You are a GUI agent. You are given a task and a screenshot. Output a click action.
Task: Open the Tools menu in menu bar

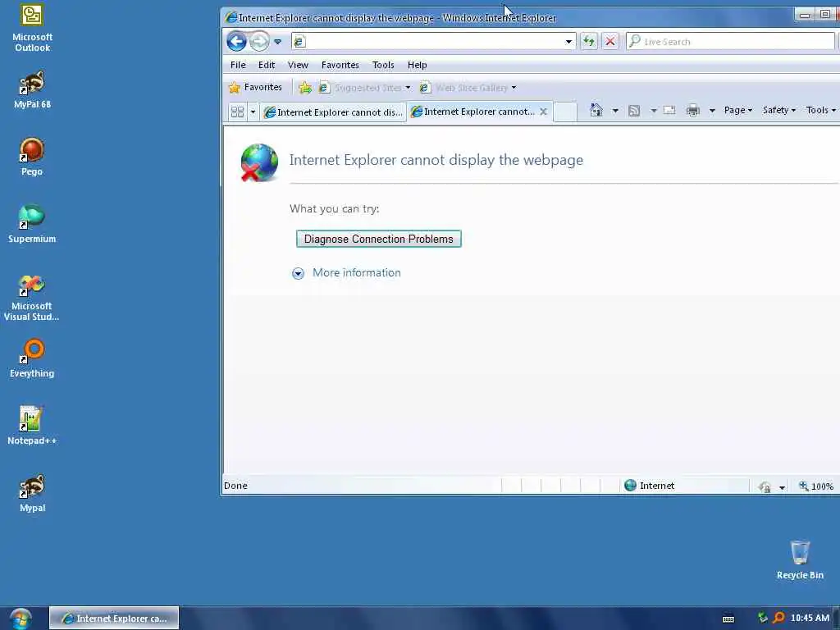click(383, 65)
